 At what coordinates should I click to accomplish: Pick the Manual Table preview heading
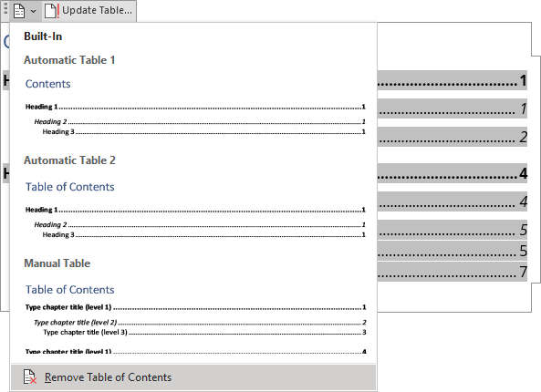[x=69, y=290]
